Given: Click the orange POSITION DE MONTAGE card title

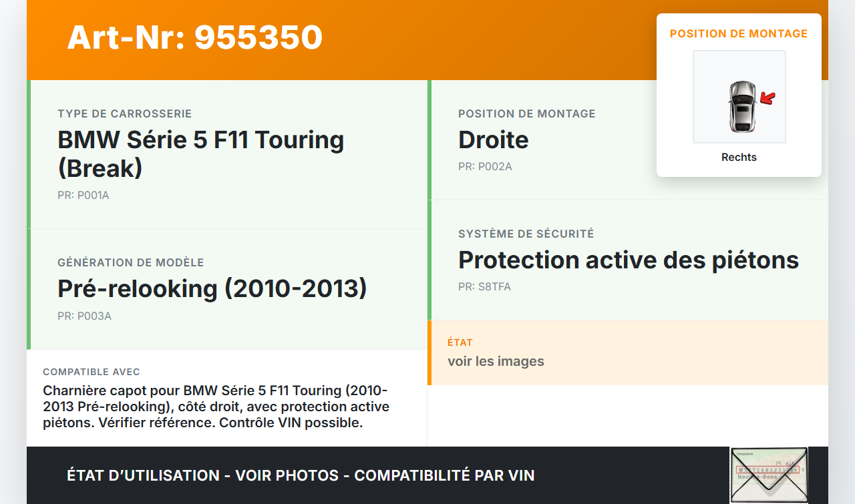Looking at the screenshot, I should pyautogui.click(x=739, y=33).
